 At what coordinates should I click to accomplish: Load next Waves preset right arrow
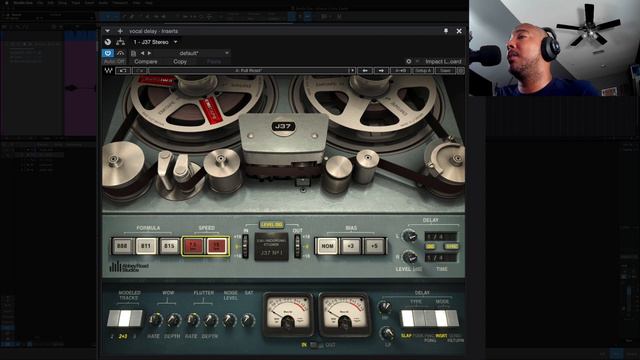pos(381,71)
